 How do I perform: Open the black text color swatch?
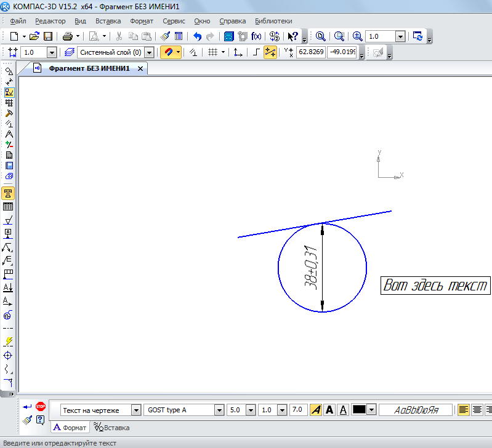pos(359,410)
